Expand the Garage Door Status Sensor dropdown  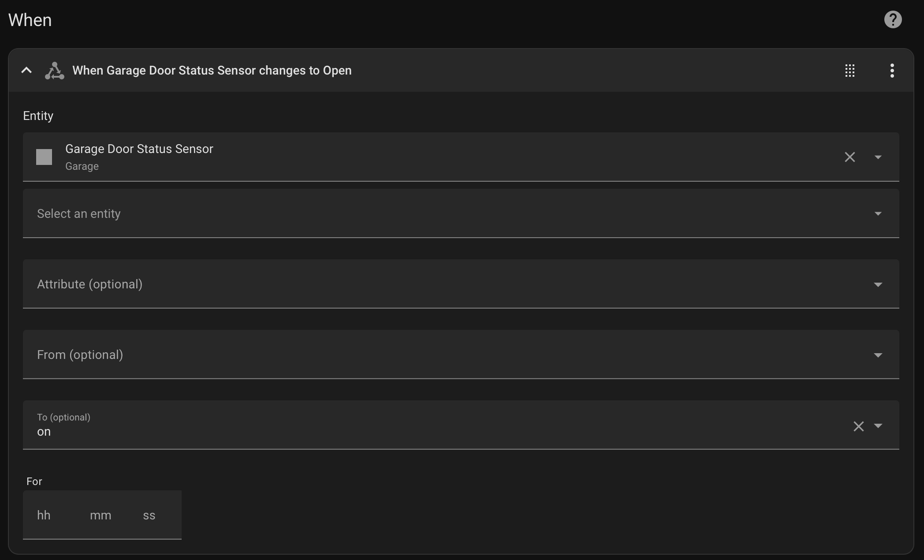click(878, 157)
